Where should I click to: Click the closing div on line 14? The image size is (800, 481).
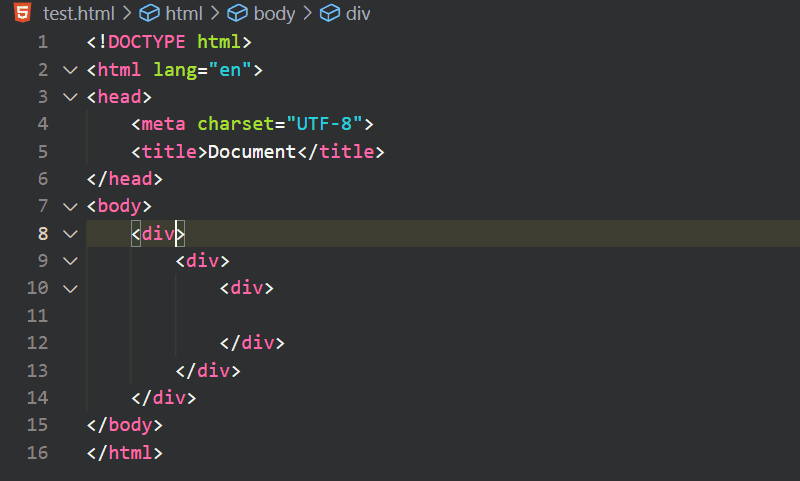[x=163, y=398]
